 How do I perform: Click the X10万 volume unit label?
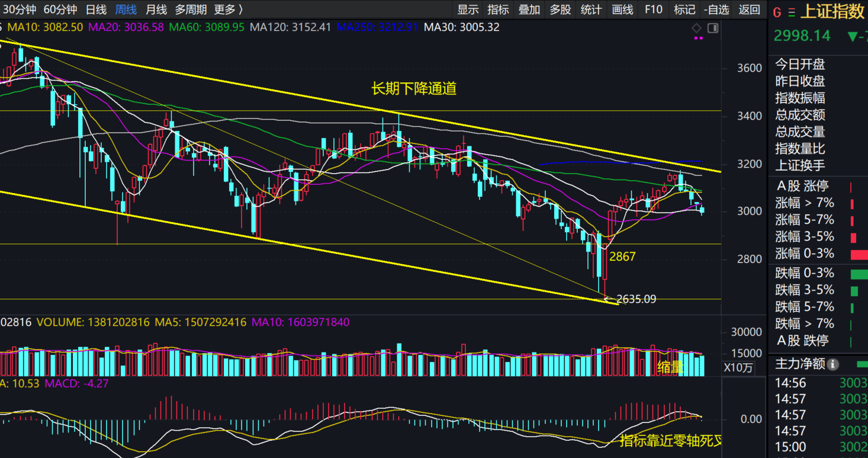coord(738,367)
